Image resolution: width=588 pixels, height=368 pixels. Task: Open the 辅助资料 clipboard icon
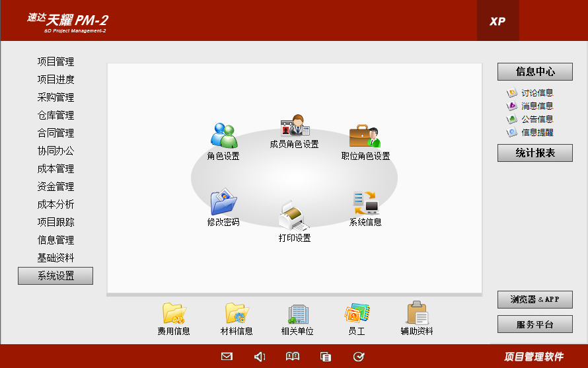pos(417,314)
